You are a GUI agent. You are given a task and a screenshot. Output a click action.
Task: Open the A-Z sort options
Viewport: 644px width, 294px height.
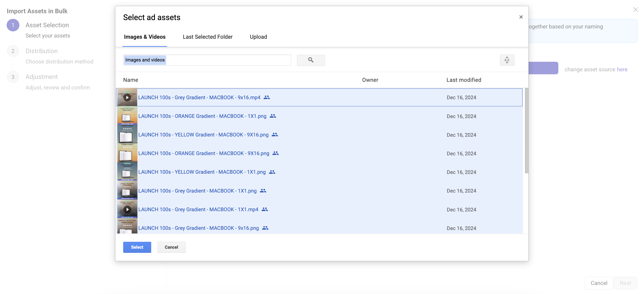tap(507, 60)
